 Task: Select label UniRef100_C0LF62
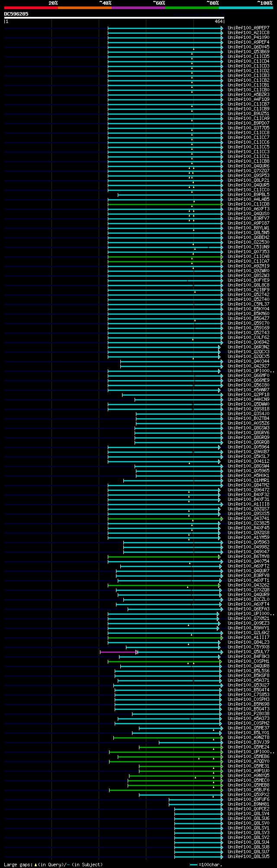(248, 338)
